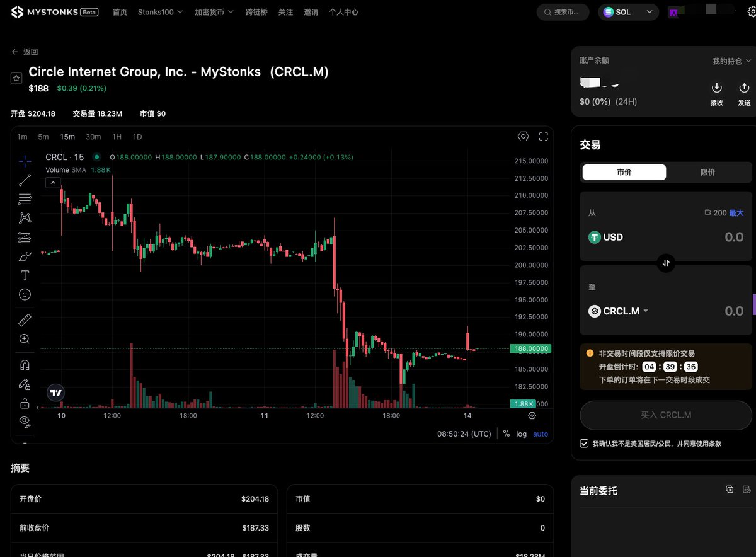Toggle auto scale on chart
This screenshot has width=756, height=557.
coord(541,434)
